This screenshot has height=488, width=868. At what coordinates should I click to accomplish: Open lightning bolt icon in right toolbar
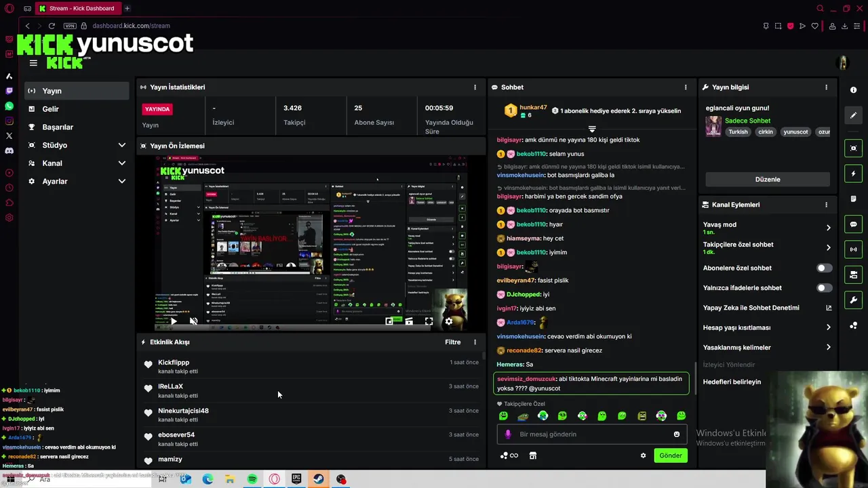pyautogui.click(x=853, y=174)
